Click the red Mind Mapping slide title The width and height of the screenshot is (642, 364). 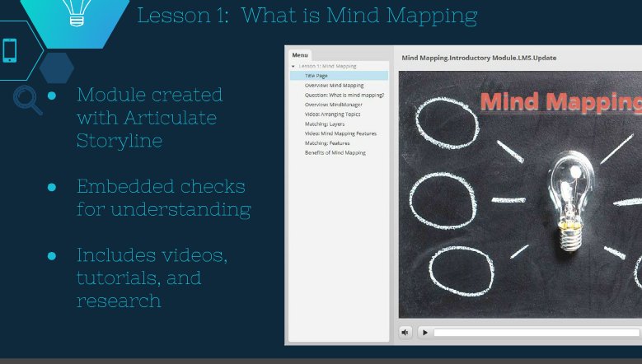tap(561, 101)
